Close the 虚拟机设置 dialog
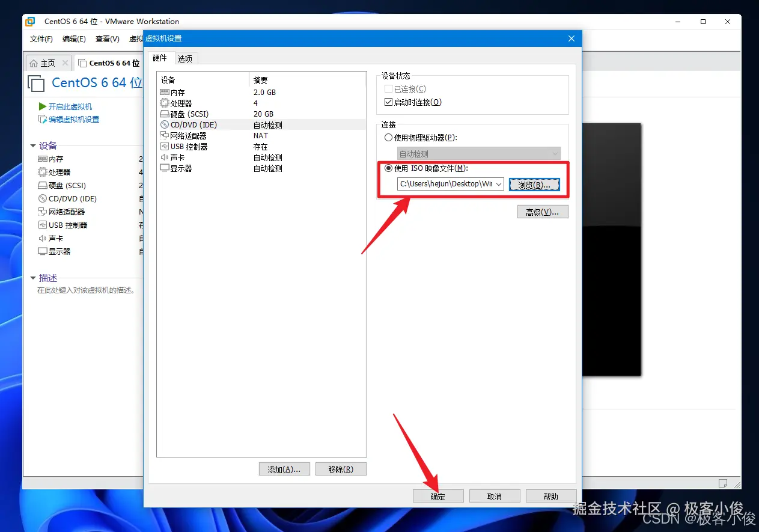 (x=571, y=38)
